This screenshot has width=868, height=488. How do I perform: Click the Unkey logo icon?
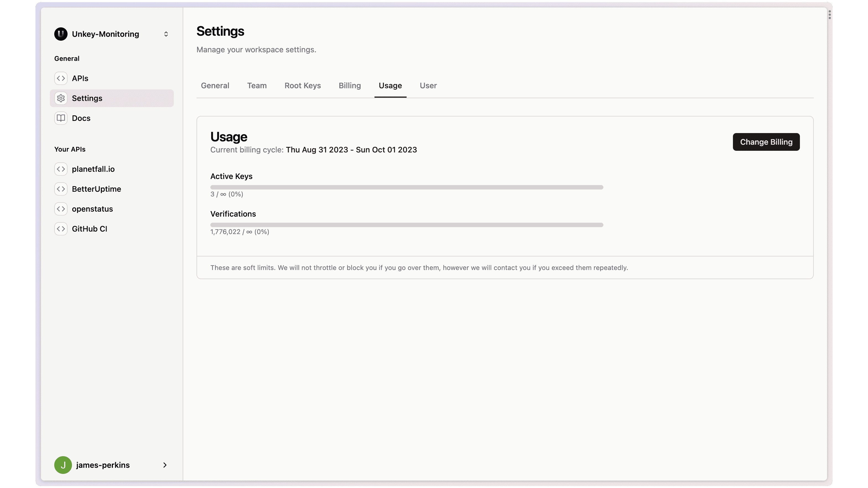tap(61, 34)
